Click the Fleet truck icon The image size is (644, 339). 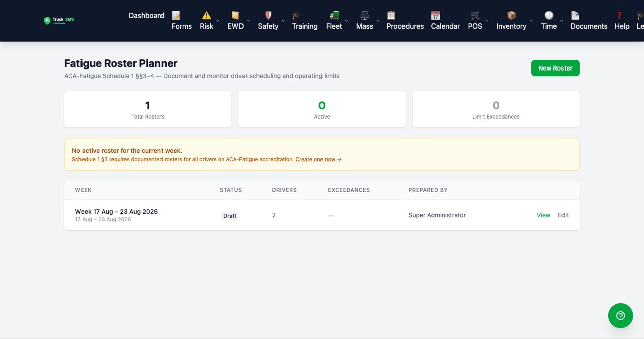tap(334, 16)
